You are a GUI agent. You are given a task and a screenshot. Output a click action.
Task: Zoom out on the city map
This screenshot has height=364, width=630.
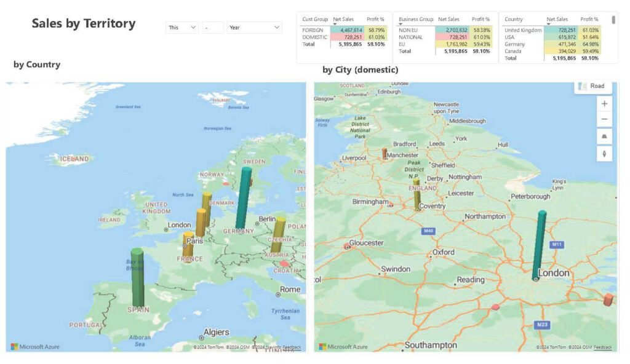coord(604,119)
